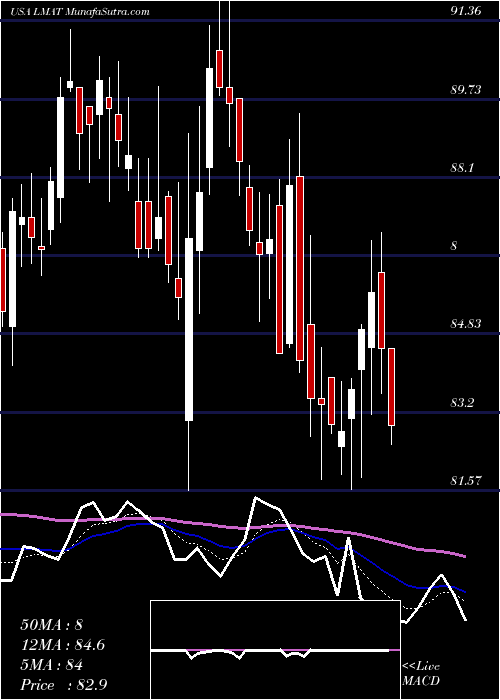Click the 89.73 price axis label
500x700 pixels.
click(x=466, y=90)
